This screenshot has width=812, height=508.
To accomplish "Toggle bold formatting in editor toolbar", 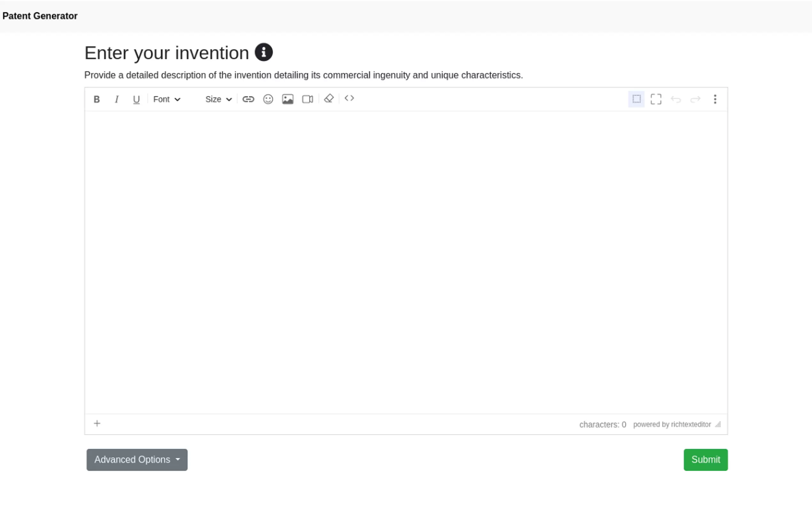I will click(x=97, y=99).
